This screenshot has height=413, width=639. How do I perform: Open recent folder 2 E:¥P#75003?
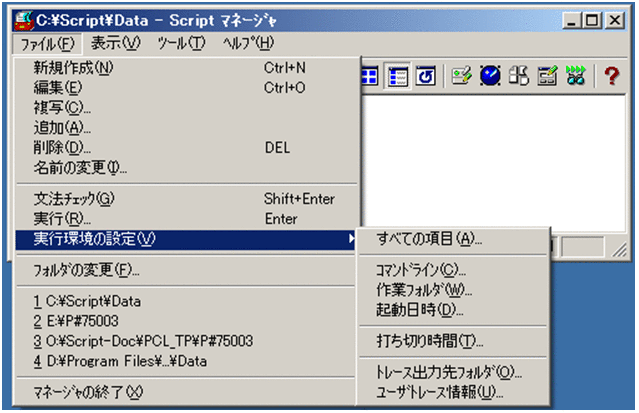click(187, 321)
